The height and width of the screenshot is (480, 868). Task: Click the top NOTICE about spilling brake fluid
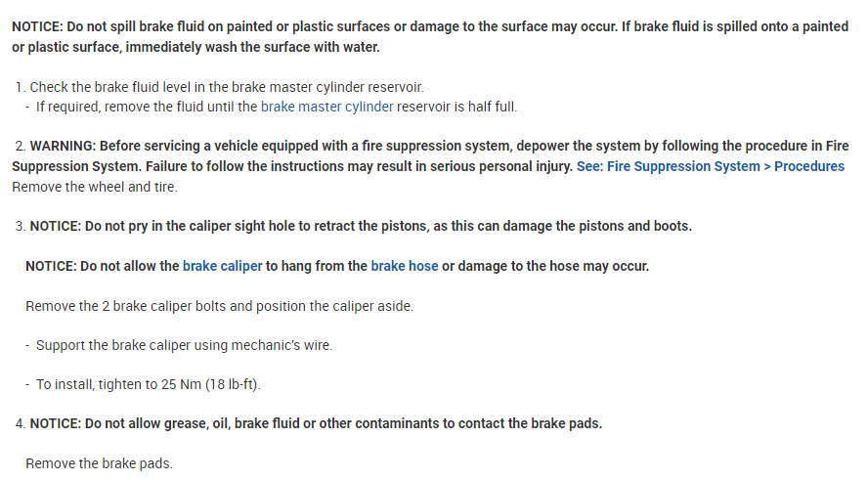(430, 36)
